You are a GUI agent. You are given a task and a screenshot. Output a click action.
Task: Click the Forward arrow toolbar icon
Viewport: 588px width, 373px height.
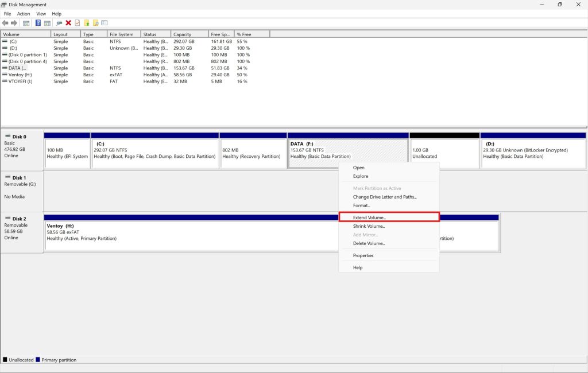click(14, 23)
